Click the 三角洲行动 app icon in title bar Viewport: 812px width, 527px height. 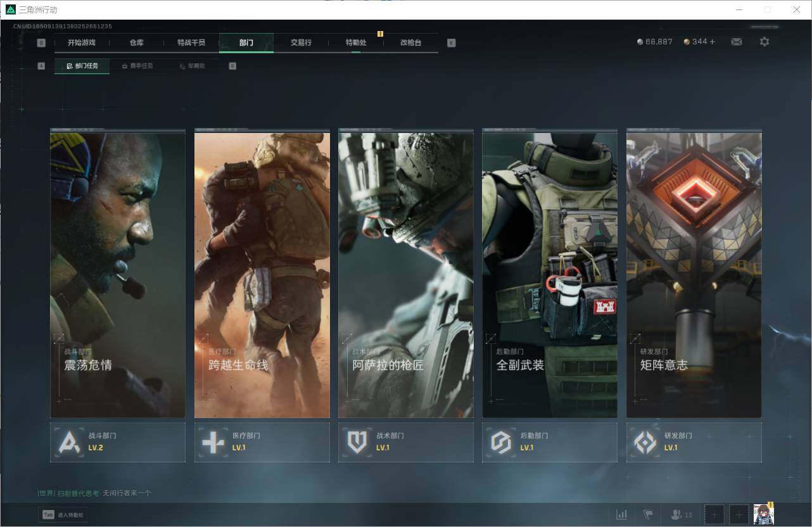click(x=11, y=10)
